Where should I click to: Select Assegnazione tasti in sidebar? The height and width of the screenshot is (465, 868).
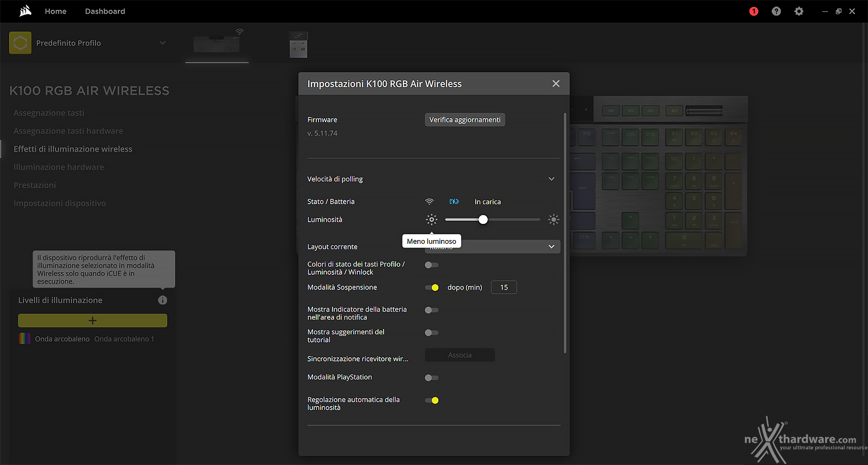click(x=49, y=113)
